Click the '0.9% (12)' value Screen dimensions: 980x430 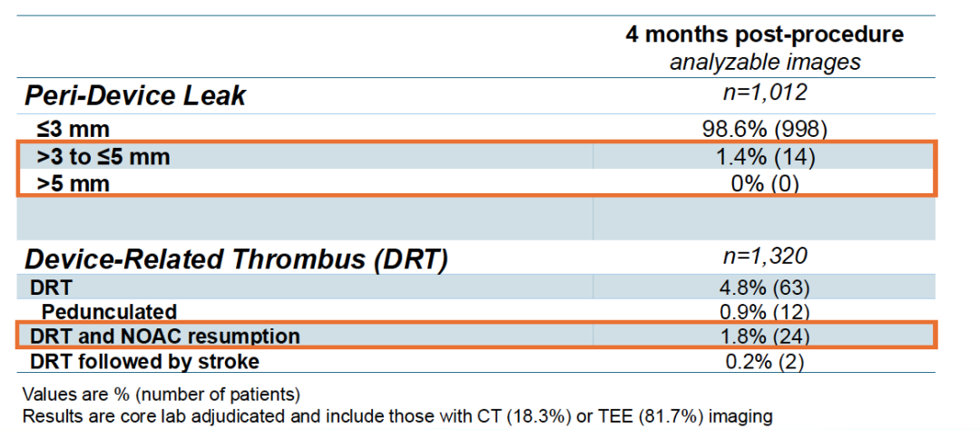click(764, 311)
